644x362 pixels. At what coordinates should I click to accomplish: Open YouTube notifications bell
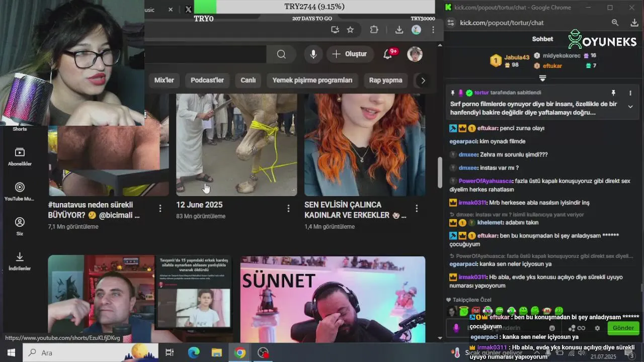(388, 54)
